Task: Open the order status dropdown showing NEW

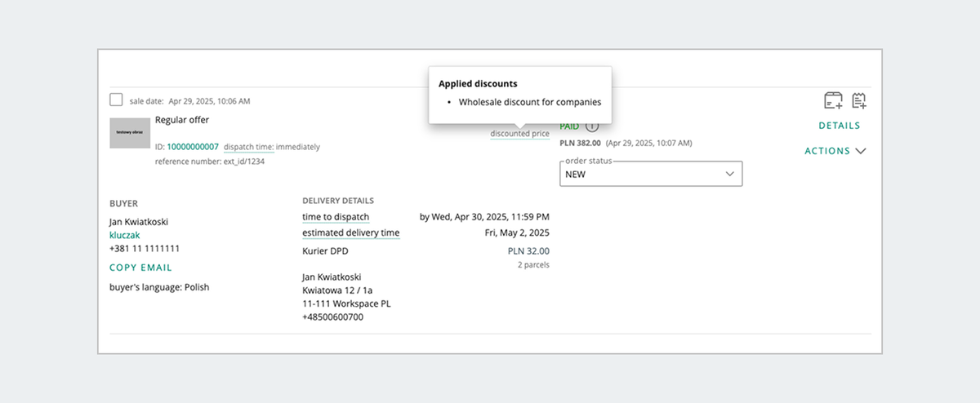Action: click(x=651, y=174)
